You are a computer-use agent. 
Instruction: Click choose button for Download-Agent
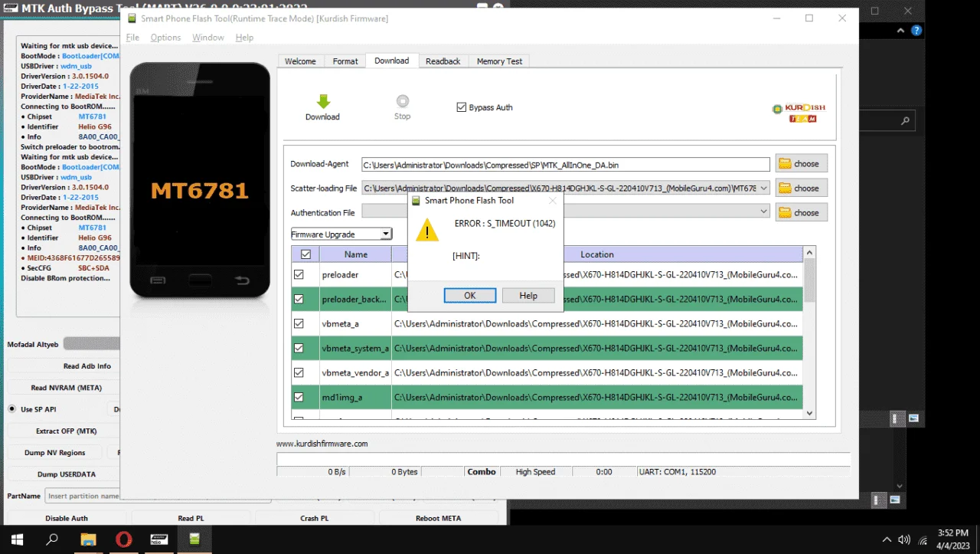[802, 163]
